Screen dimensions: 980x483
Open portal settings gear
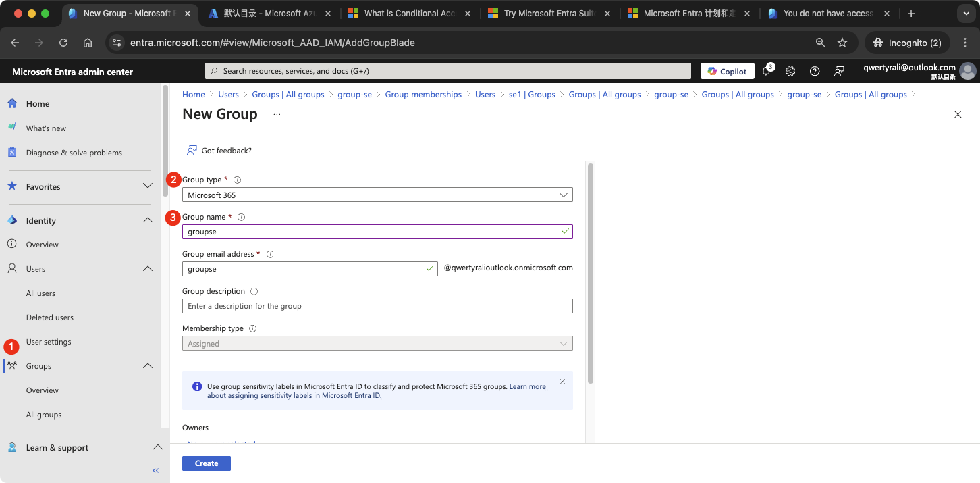pos(790,71)
